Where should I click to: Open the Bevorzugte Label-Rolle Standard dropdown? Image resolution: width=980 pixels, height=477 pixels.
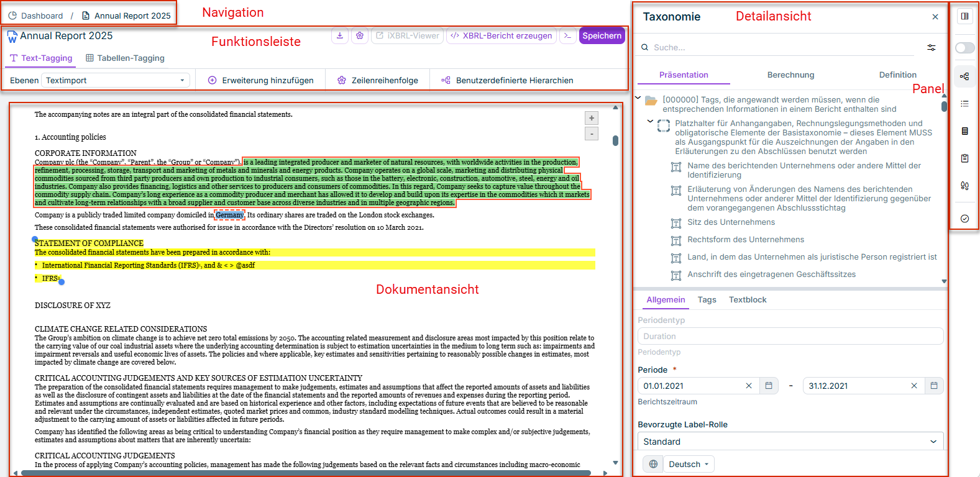[790, 442]
